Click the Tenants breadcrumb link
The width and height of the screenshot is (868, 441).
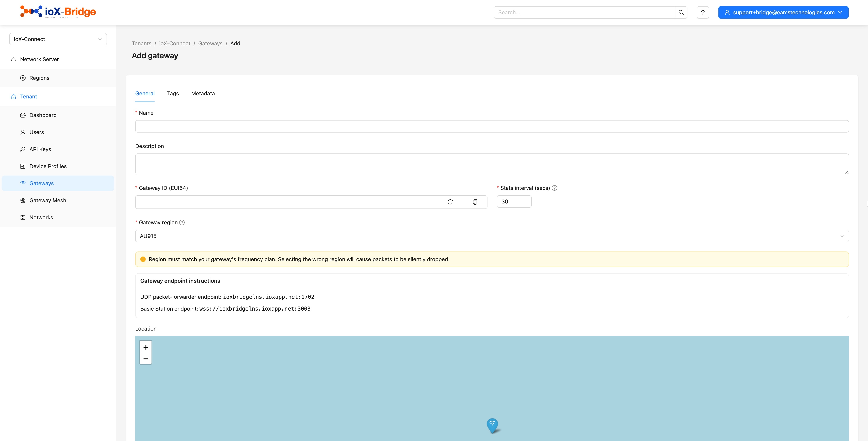click(x=141, y=43)
